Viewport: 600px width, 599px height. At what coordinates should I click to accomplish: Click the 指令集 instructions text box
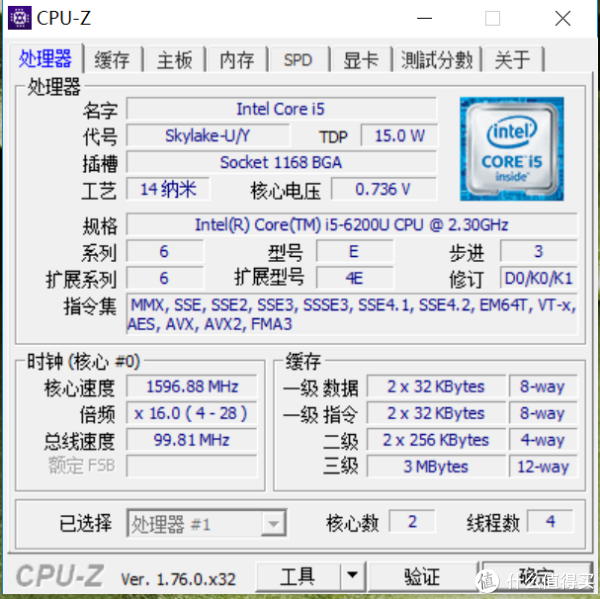pyautogui.click(x=351, y=314)
